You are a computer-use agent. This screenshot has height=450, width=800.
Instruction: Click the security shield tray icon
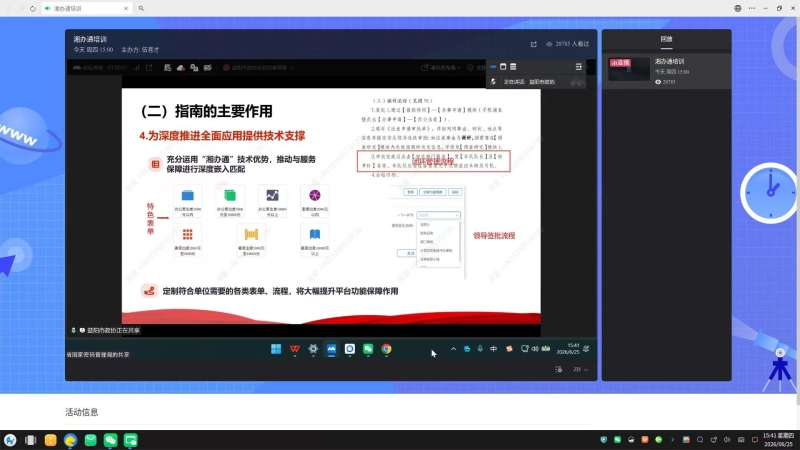tap(604, 439)
